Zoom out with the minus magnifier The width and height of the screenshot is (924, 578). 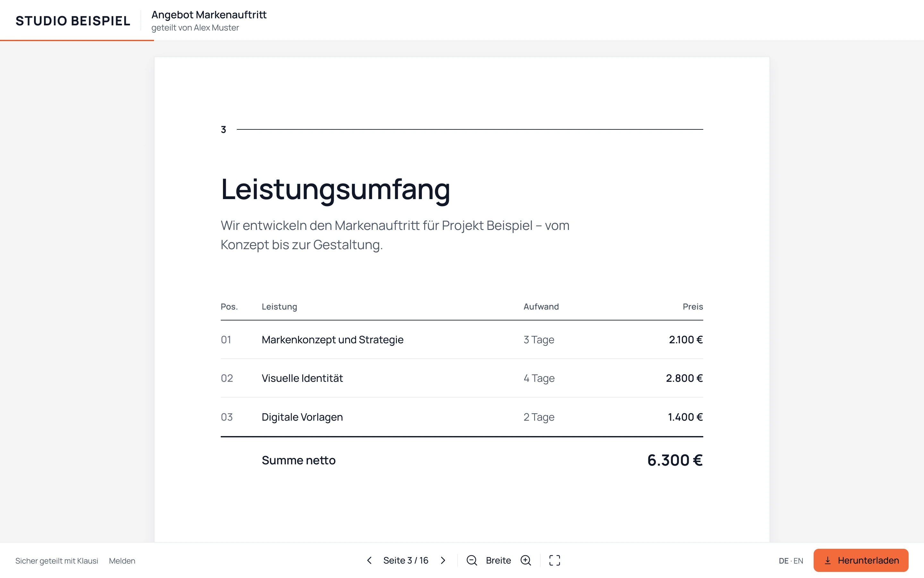pos(472,560)
